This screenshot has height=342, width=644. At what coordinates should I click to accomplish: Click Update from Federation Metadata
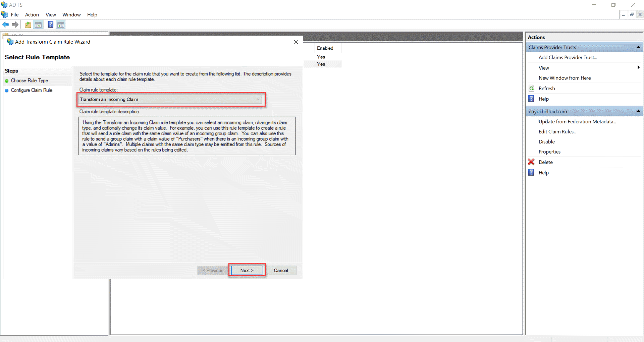577,121
